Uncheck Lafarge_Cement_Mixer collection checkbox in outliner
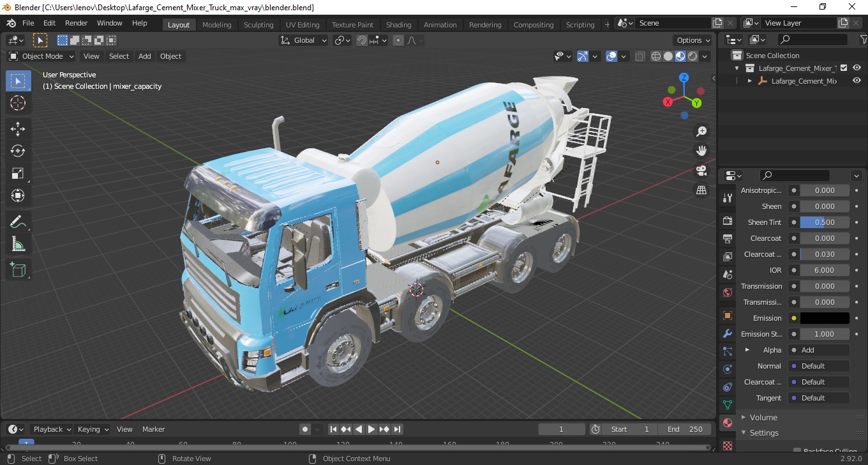This screenshot has height=465, width=868. [844, 68]
